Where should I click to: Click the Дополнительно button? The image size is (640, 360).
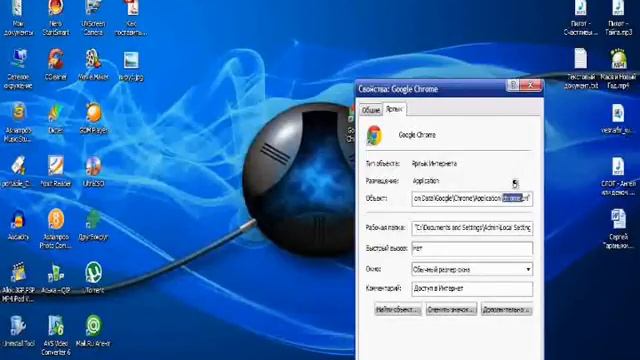coord(507,309)
